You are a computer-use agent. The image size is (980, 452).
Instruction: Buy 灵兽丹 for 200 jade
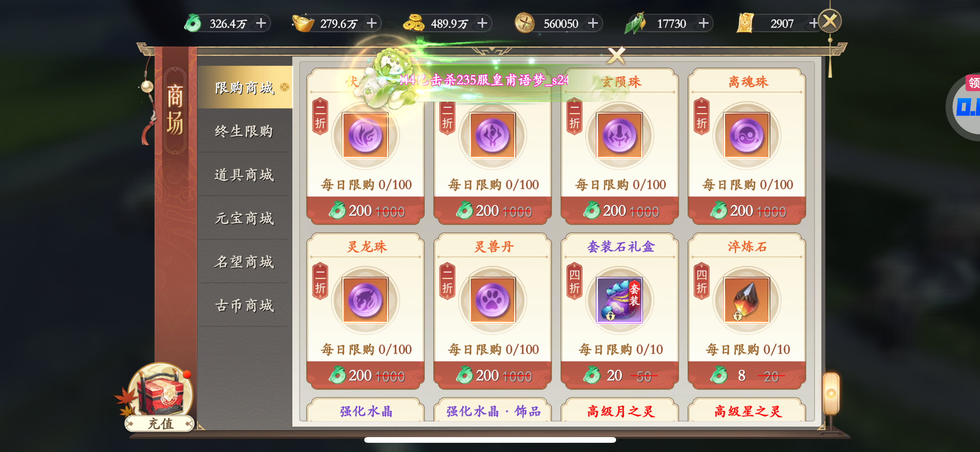[x=493, y=375]
